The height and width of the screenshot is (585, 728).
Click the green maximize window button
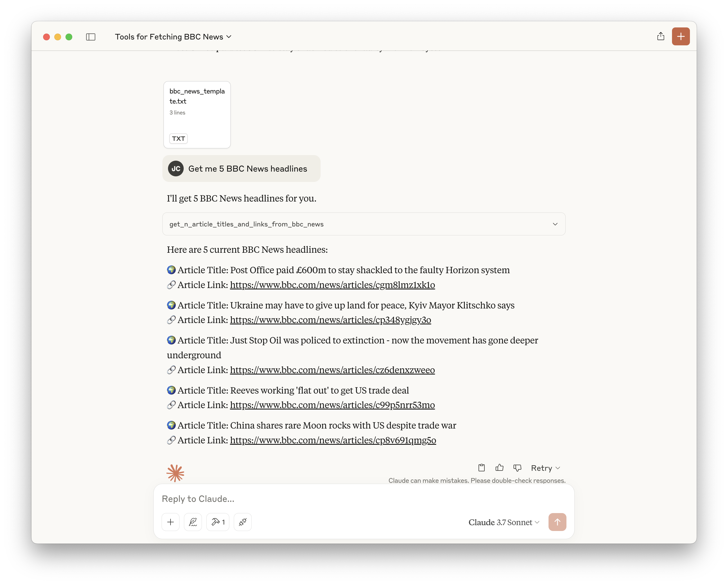69,37
